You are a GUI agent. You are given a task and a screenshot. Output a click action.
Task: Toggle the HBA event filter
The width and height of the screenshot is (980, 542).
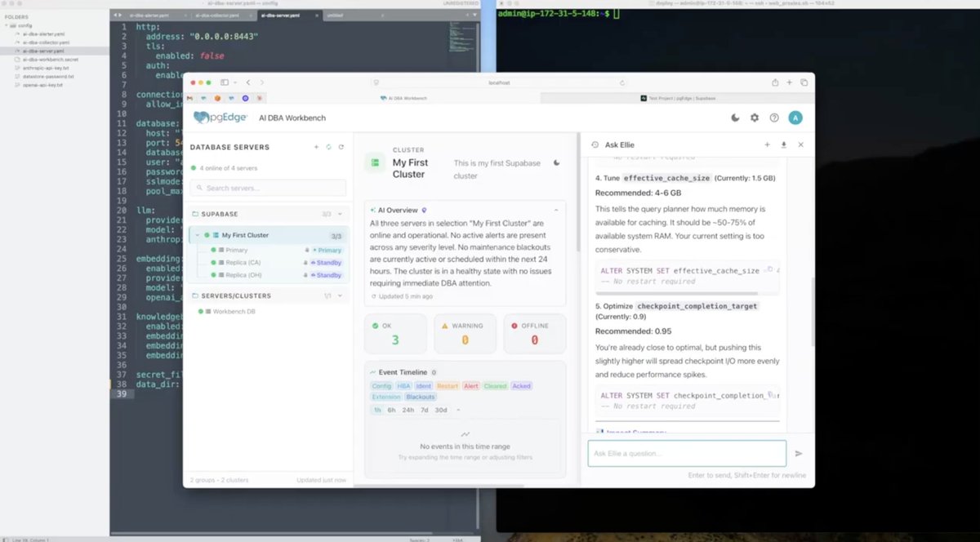tap(403, 386)
